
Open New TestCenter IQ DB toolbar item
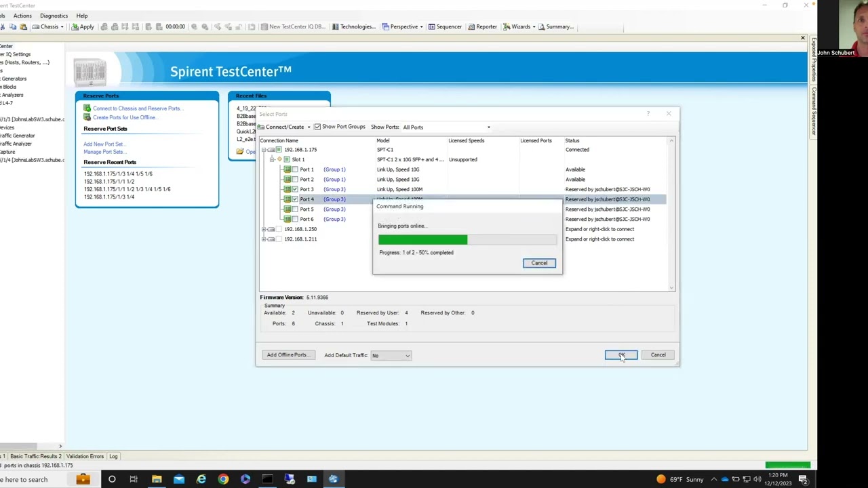pyautogui.click(x=293, y=27)
